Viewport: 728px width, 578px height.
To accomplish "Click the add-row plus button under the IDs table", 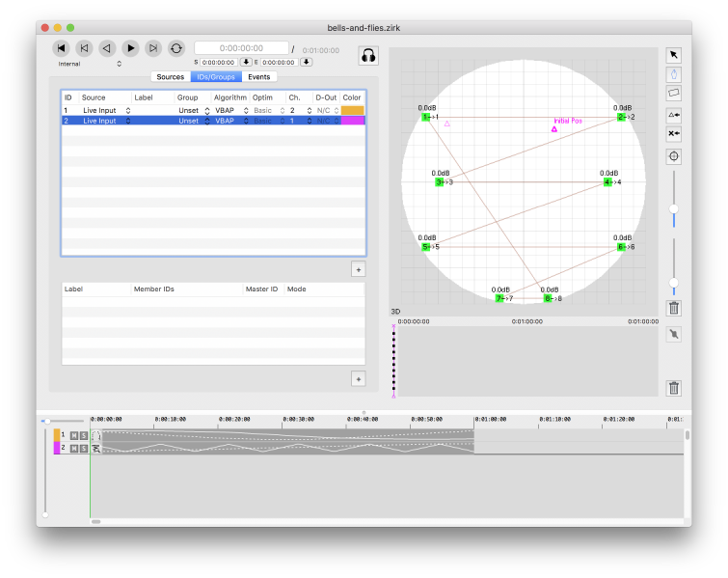I will coord(358,269).
